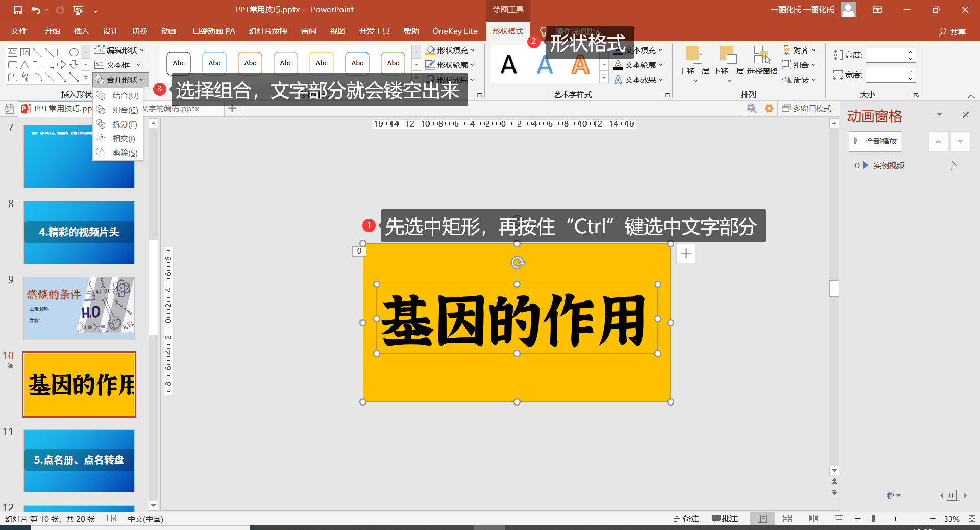
Task: Start slideshow from status bar icon
Action: (x=839, y=519)
